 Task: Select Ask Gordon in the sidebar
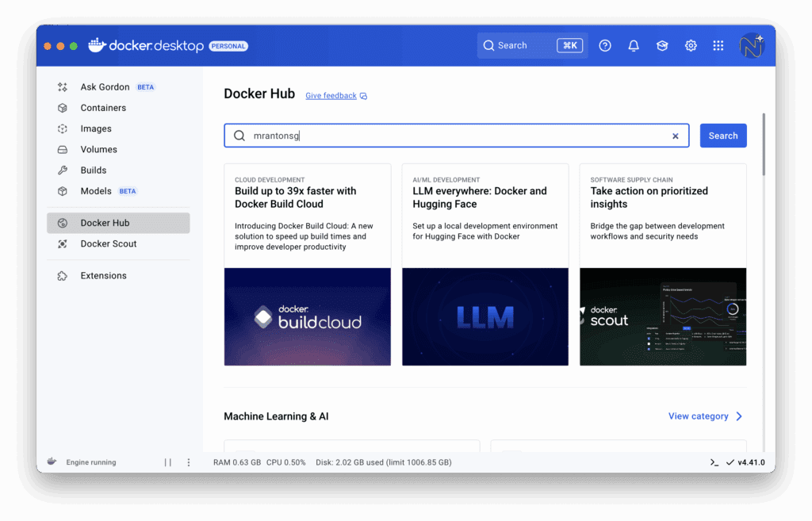pyautogui.click(x=105, y=87)
